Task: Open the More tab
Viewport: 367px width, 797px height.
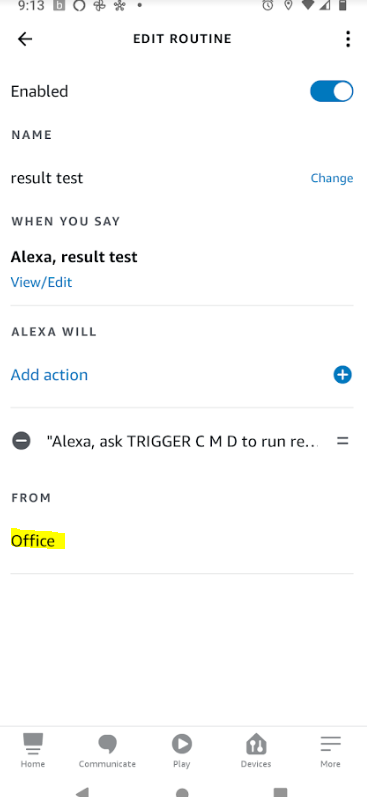Action: (x=330, y=750)
